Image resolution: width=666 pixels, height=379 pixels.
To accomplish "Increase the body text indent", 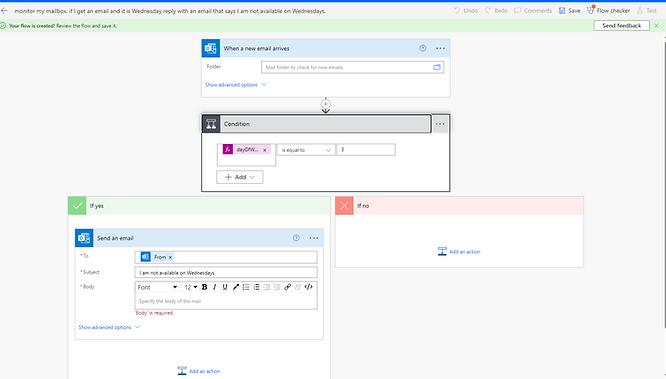I will pos(277,287).
